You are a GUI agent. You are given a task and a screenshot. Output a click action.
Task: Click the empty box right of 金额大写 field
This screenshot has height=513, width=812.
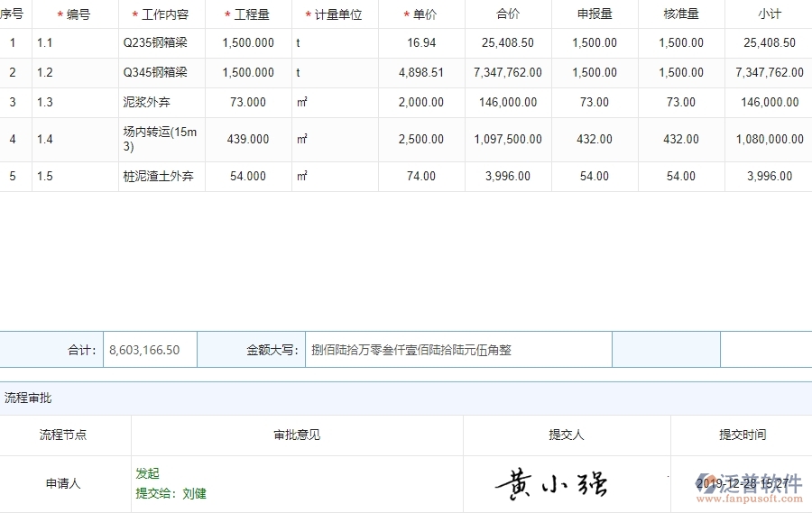point(666,350)
